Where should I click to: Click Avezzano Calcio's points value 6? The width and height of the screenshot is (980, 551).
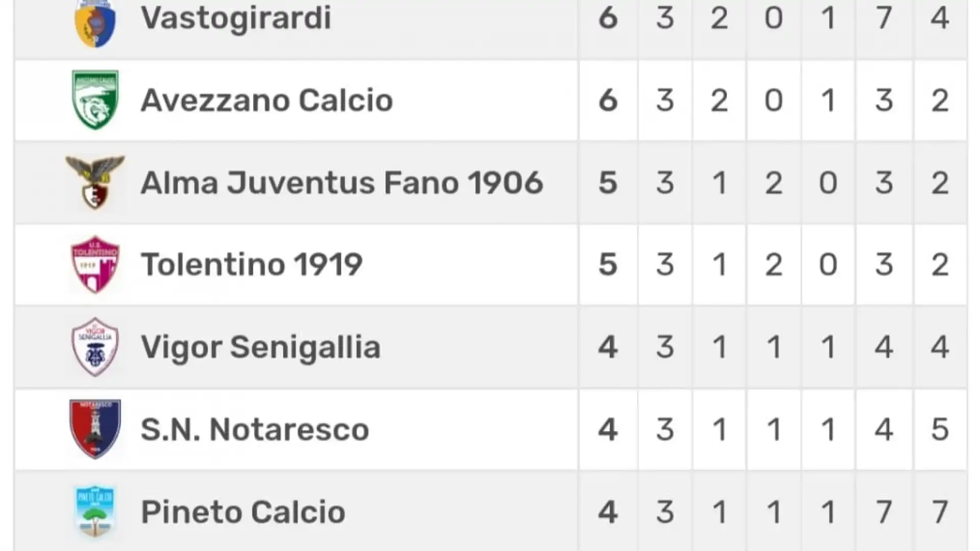tap(608, 100)
